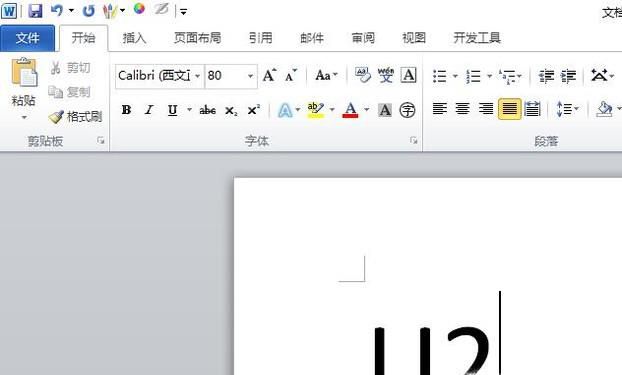Viewport: 622px width, 375px height.
Task: Switch to the 开发工具 tab
Action: [477, 38]
